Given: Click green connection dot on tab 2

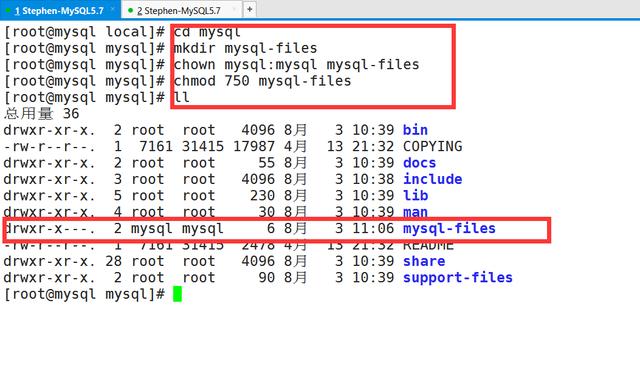Looking at the screenshot, I should coord(130,11).
